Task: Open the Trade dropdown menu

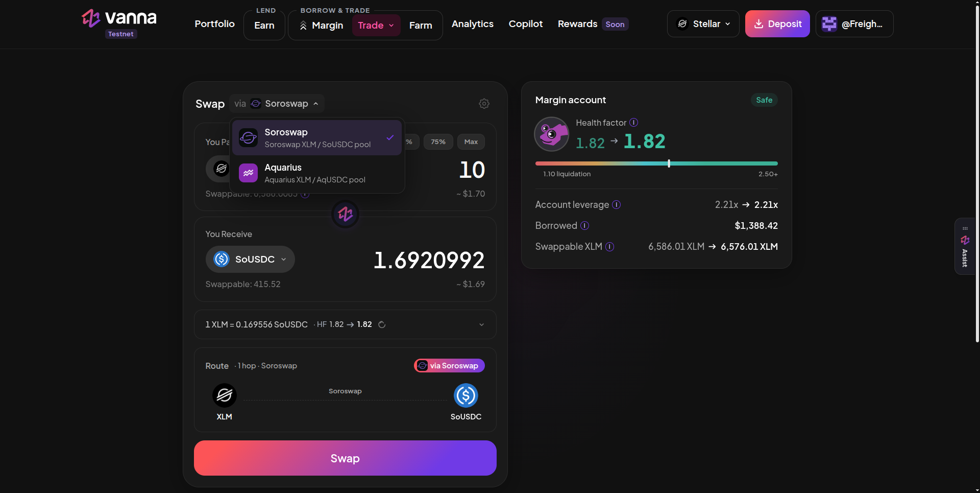Action: coord(376,25)
